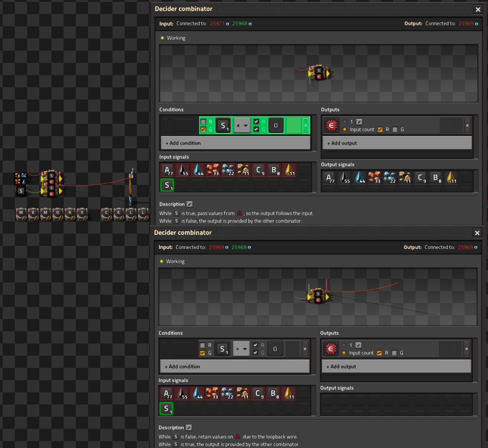Click signal C 9 in bottom window input signals
This screenshot has width=488, height=448.
pyautogui.click(x=258, y=393)
